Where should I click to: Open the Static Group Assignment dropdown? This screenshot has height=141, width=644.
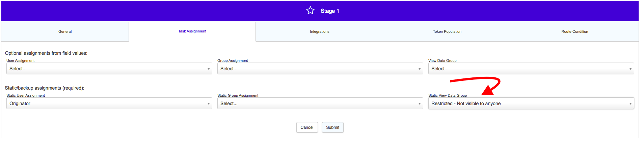tap(320, 103)
